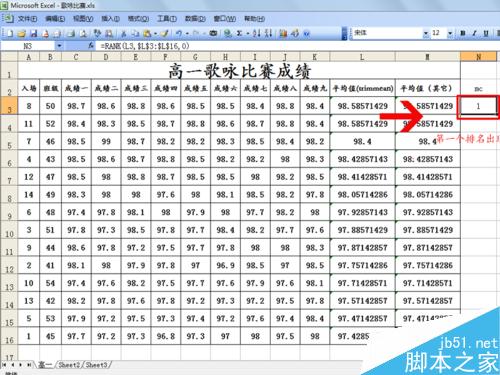The image size is (500, 375).
Task: Select column N header
Action: click(479, 57)
